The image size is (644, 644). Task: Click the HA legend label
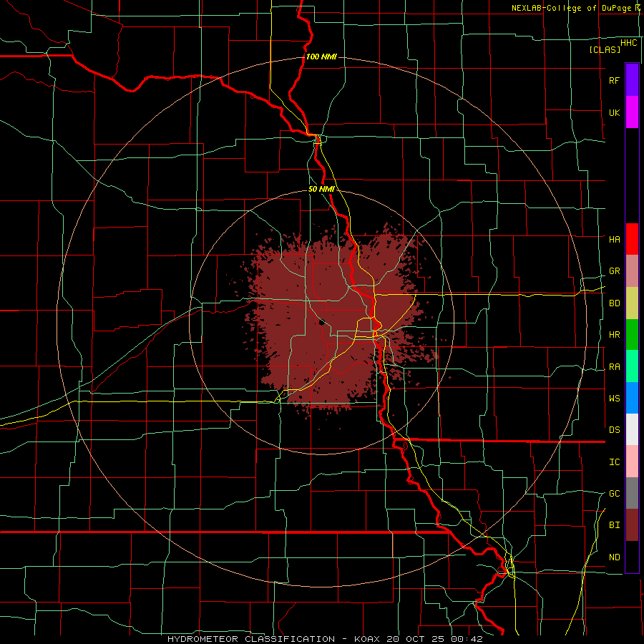pos(614,240)
